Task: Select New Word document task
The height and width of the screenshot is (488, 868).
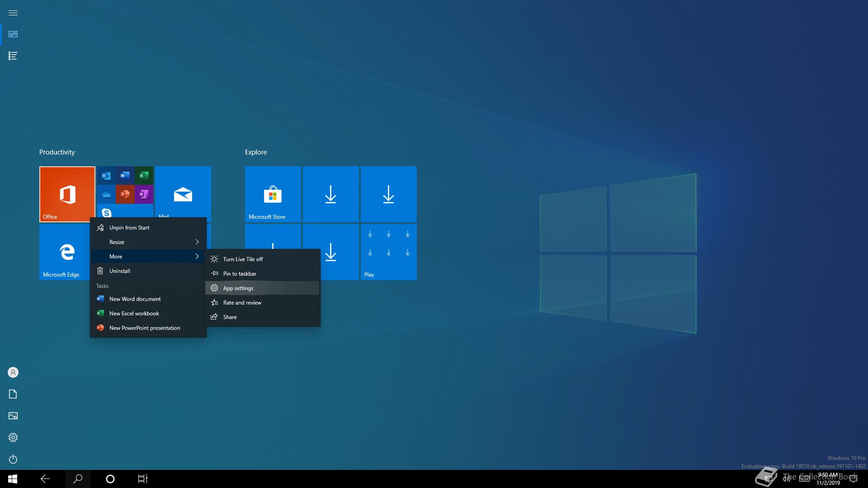Action: coord(148,299)
